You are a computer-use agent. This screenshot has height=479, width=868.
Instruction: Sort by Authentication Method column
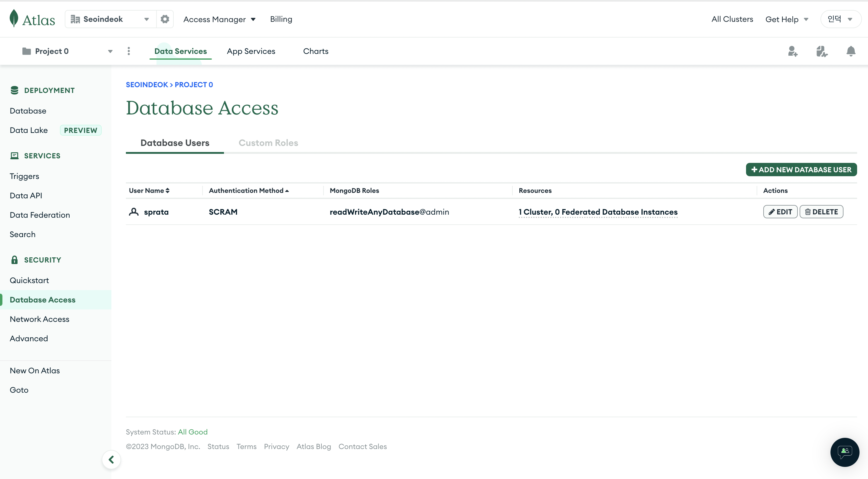click(x=249, y=190)
